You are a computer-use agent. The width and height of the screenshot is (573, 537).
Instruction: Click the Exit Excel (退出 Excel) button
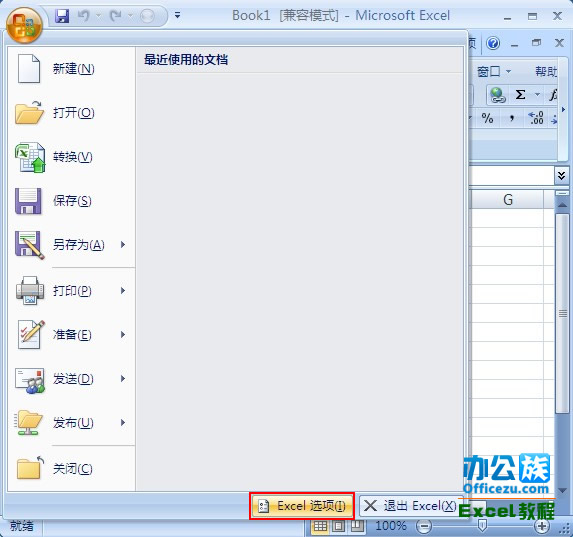pyautogui.click(x=409, y=506)
